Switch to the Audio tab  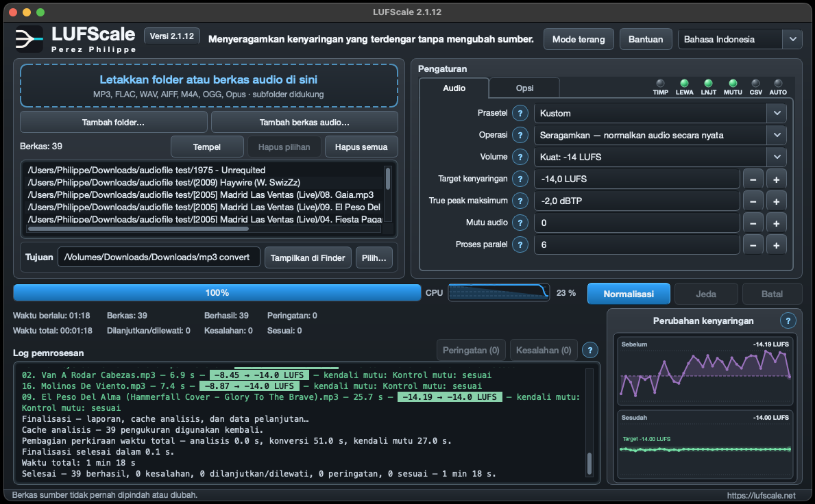pyautogui.click(x=454, y=88)
